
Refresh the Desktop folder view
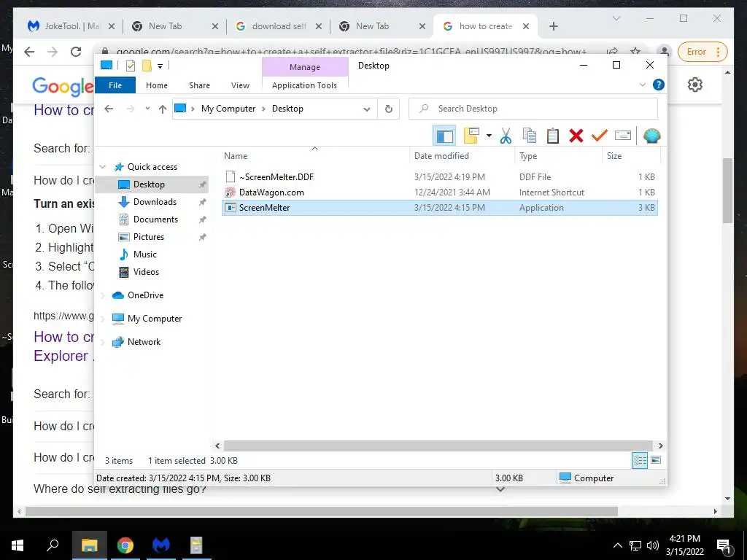(x=389, y=109)
